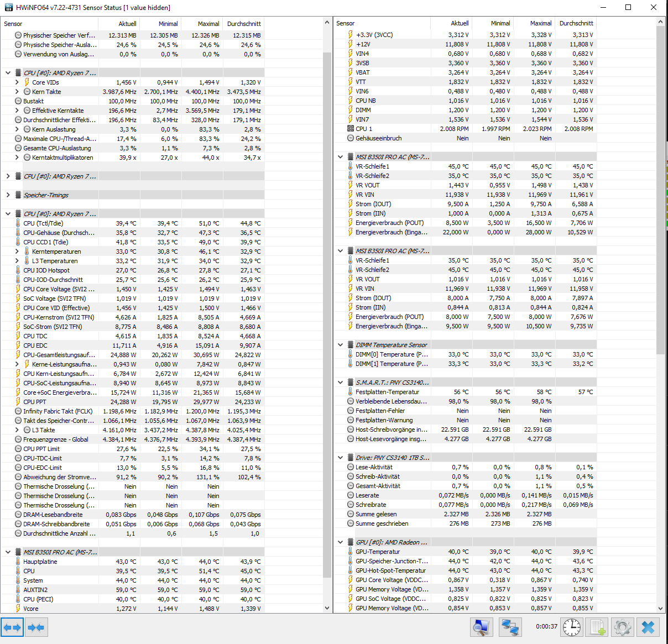Click the icon beside DRAM-Lesebandbreite
Viewport: 668px width, 644px height.
tap(18, 515)
